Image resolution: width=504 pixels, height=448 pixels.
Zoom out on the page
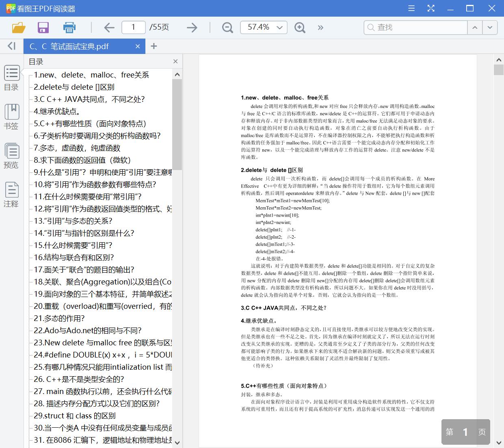click(227, 27)
